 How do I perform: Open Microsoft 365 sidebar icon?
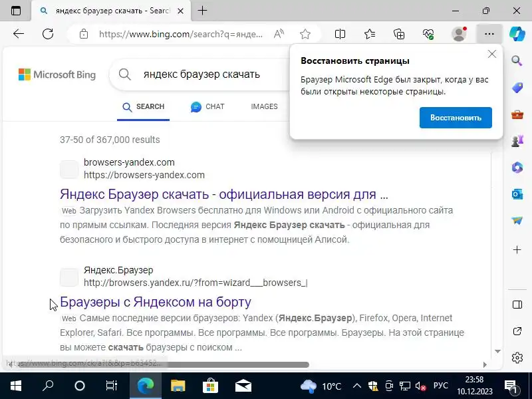tap(517, 168)
